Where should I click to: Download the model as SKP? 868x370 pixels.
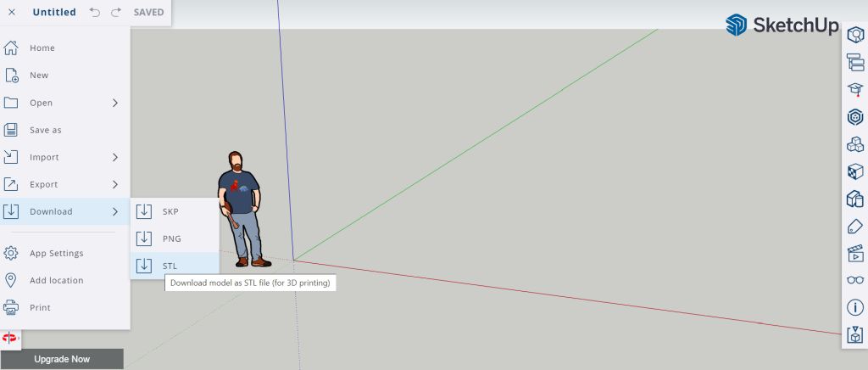170,211
